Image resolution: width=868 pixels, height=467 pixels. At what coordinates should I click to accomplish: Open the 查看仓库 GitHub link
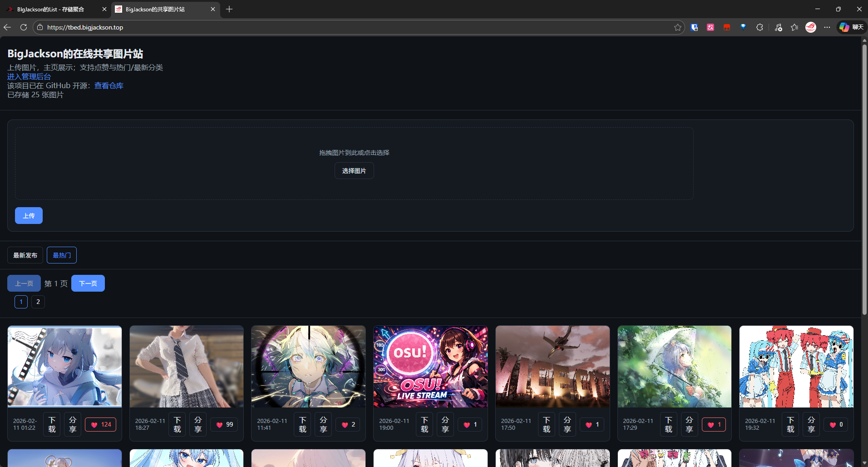108,85
